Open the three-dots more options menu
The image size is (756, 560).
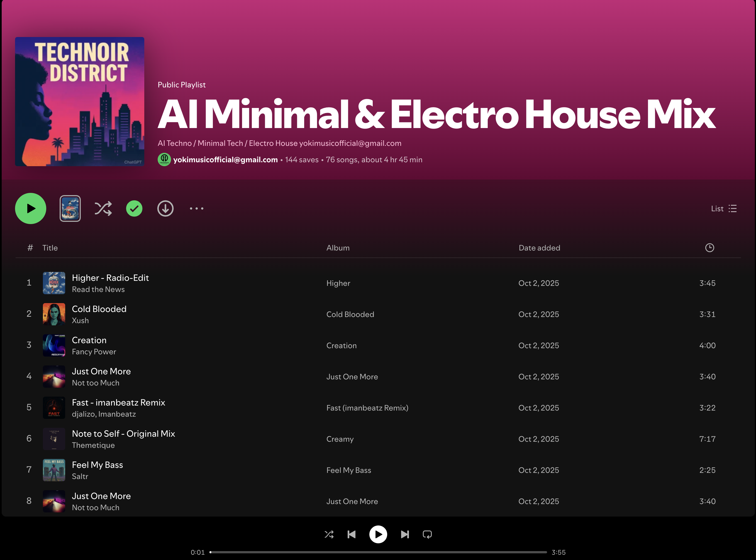[x=196, y=208]
